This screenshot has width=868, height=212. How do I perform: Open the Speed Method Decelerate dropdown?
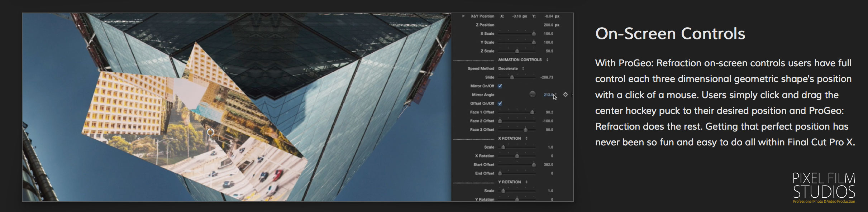[x=511, y=68]
